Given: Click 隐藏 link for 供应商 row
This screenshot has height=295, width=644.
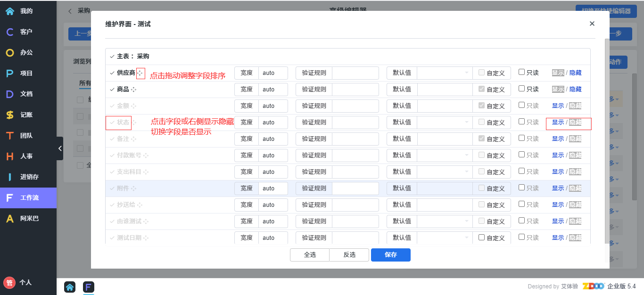Looking at the screenshot, I should tap(575, 73).
